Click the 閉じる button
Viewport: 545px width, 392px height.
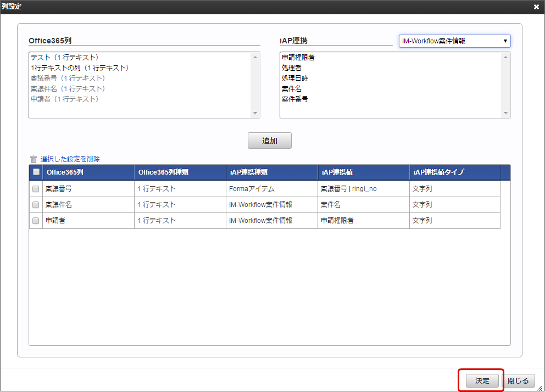518,380
